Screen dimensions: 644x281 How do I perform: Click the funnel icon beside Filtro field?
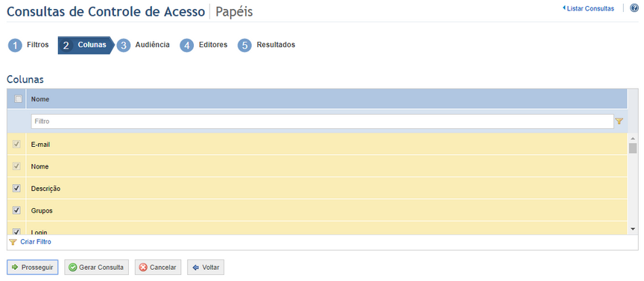pos(619,121)
